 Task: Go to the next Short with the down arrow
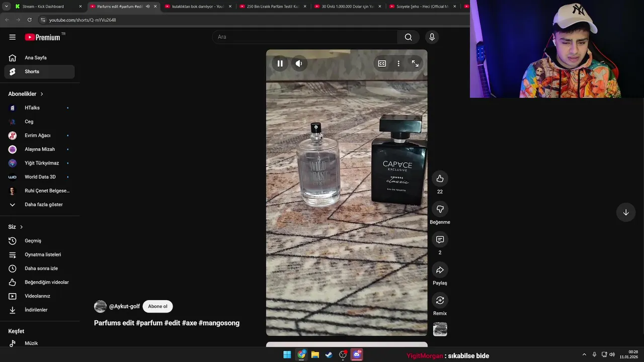[x=626, y=212]
